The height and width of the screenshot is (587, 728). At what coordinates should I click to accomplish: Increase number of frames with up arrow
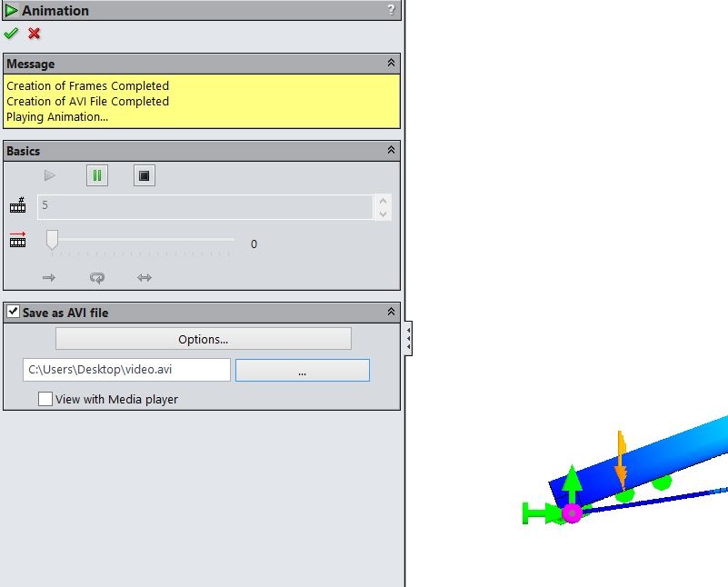383,201
